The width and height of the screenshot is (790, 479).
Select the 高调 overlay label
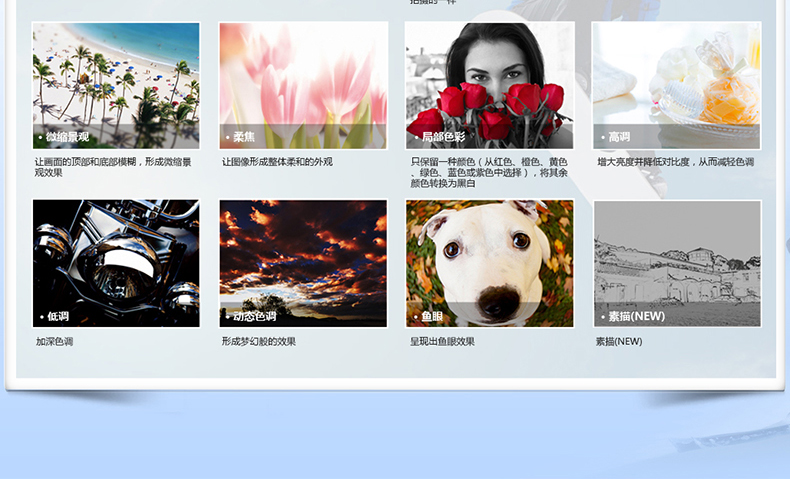619,137
